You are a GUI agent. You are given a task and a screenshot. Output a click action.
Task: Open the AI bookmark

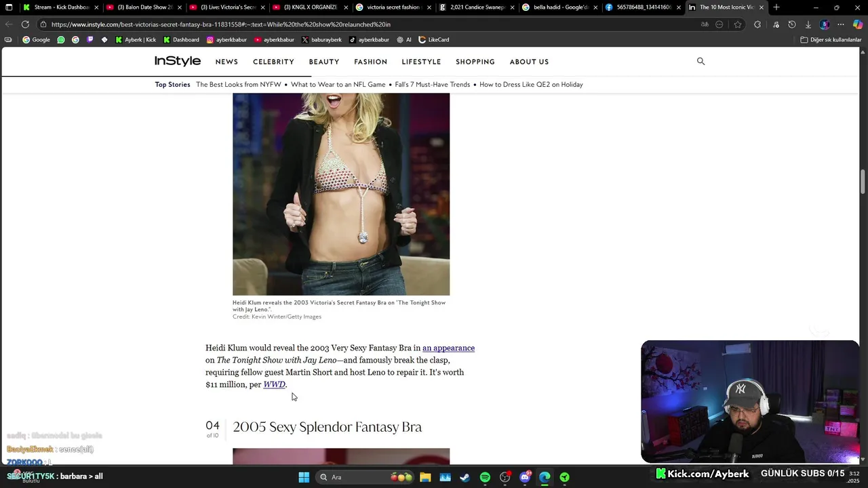point(404,39)
